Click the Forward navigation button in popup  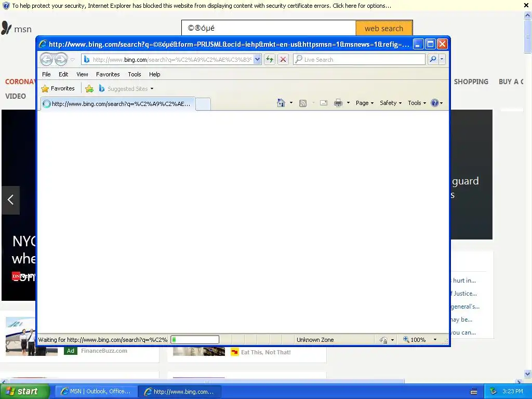pos(61,59)
